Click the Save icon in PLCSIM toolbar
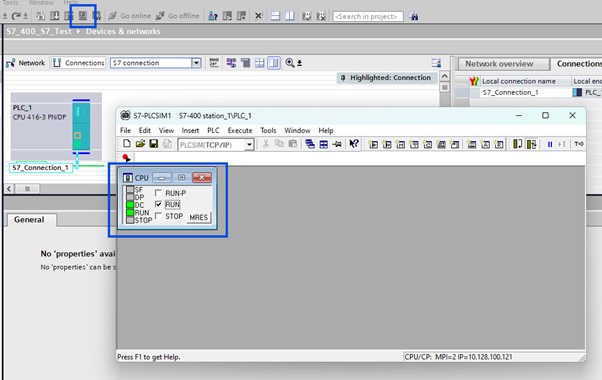Image resolution: width=602 pixels, height=380 pixels. pyautogui.click(x=154, y=144)
